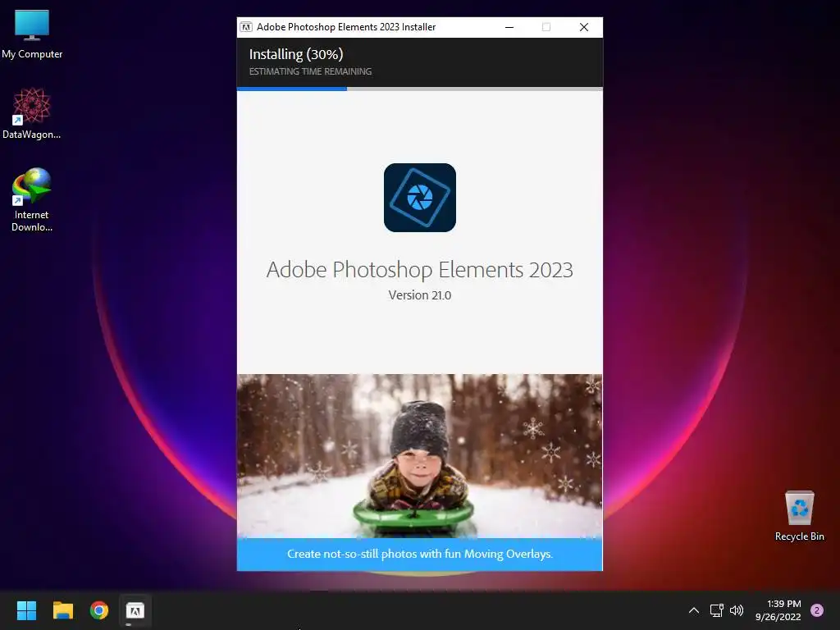
Task: Click the installer title bar Adobe icon
Action: click(x=246, y=27)
